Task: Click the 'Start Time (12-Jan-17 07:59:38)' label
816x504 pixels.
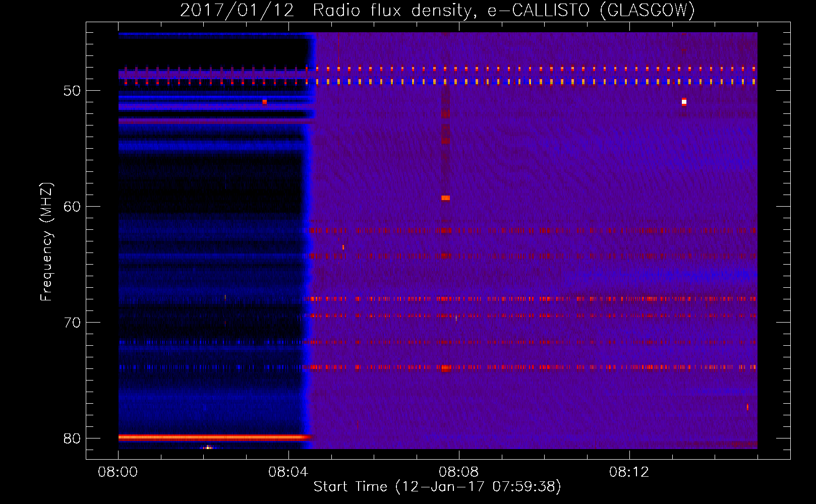Action: click(x=437, y=487)
